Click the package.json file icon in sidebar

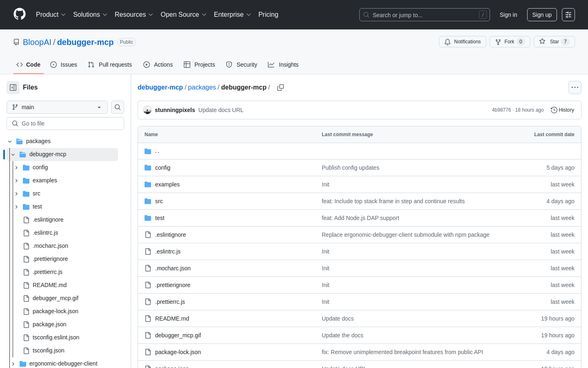click(26, 324)
